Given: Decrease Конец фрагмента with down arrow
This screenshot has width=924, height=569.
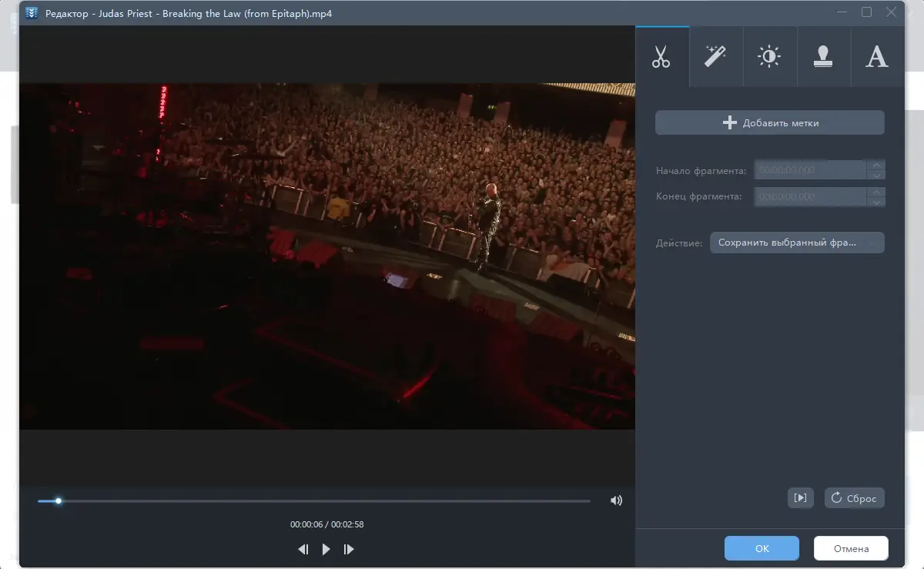Looking at the screenshot, I should [876, 202].
